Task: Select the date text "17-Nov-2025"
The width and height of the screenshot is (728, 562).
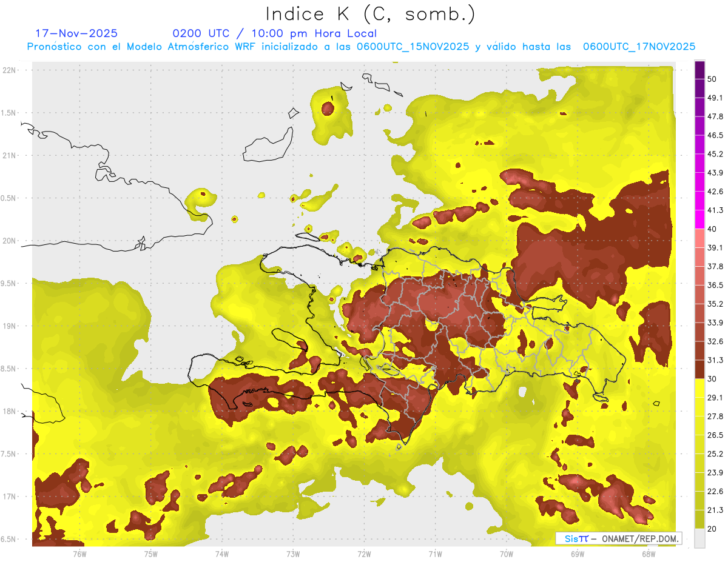Action: 77,33
